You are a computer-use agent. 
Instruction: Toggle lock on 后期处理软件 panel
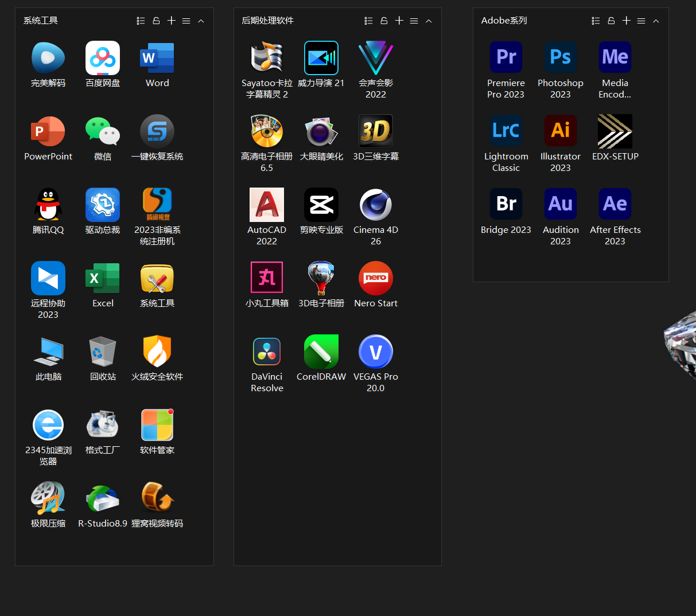384,21
